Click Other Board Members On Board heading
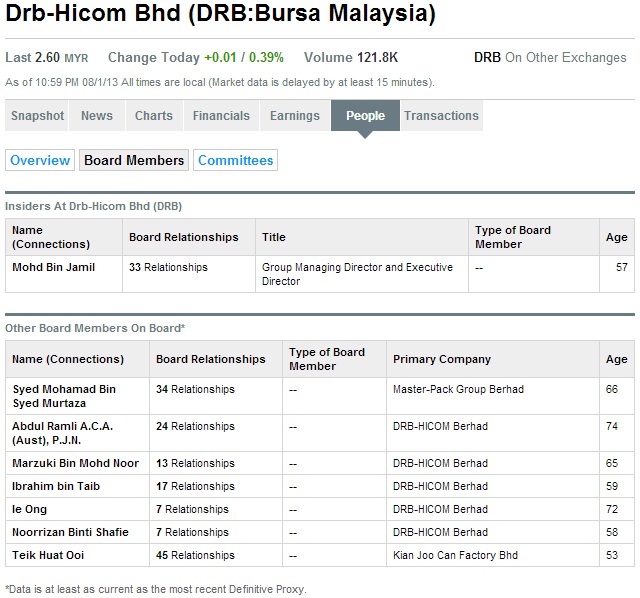The width and height of the screenshot is (640, 598). 95,328
